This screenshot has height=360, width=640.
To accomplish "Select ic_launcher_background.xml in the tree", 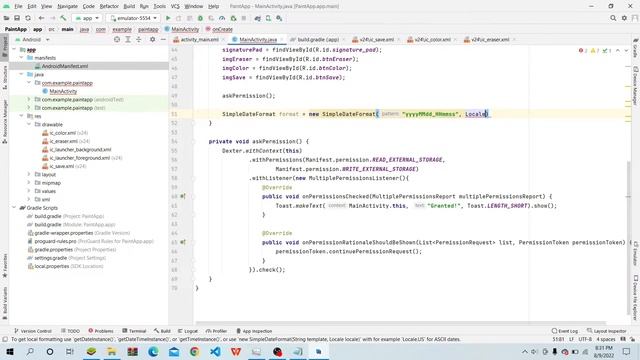I will pyautogui.click(x=80, y=149).
